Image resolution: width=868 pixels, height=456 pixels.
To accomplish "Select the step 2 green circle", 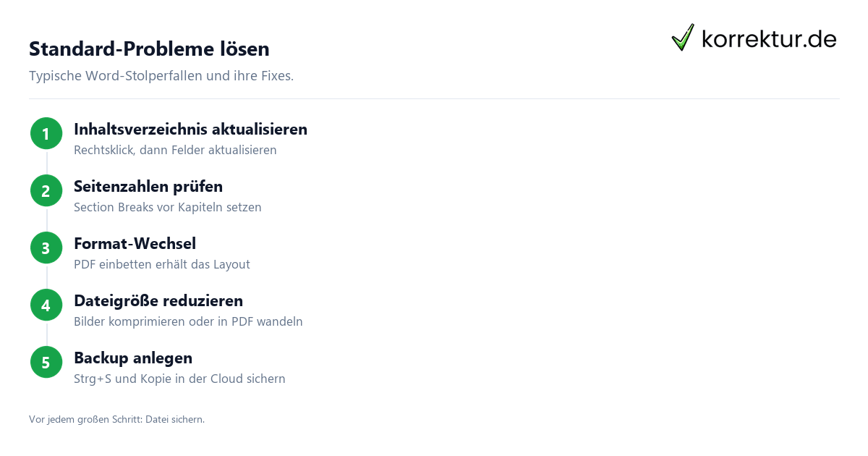I will coord(46,191).
